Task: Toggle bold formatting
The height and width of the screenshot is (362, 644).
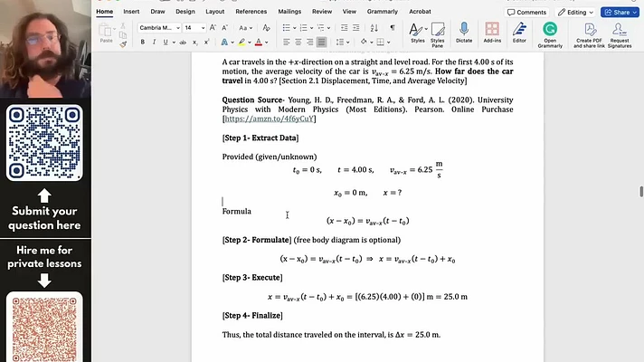Action: [143, 43]
